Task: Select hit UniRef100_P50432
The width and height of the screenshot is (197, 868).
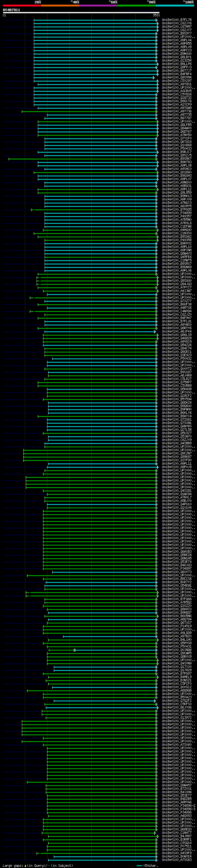Action: click(176, 358)
